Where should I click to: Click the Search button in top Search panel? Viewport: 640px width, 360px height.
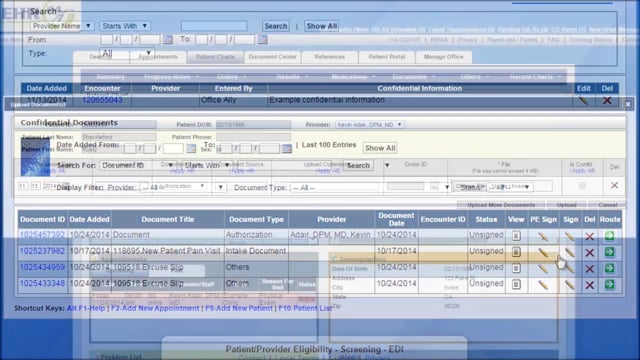(276, 26)
